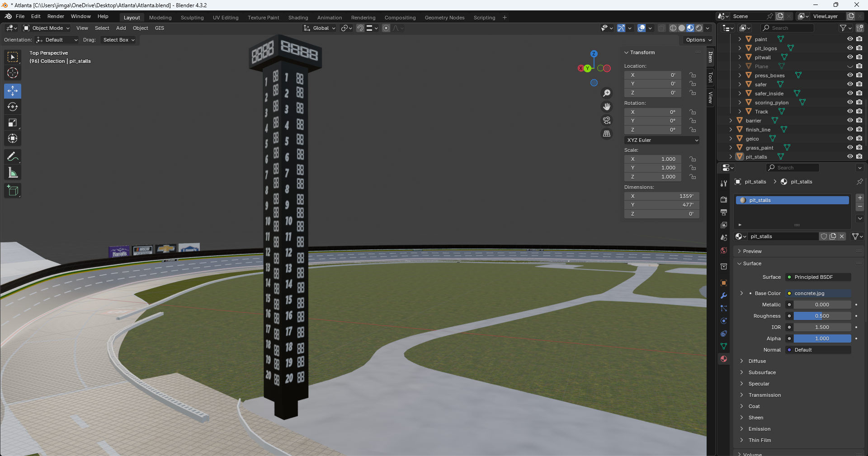The height and width of the screenshot is (456, 868).
Task: Open the GIS menu in viewport header
Action: pyautogui.click(x=160, y=28)
